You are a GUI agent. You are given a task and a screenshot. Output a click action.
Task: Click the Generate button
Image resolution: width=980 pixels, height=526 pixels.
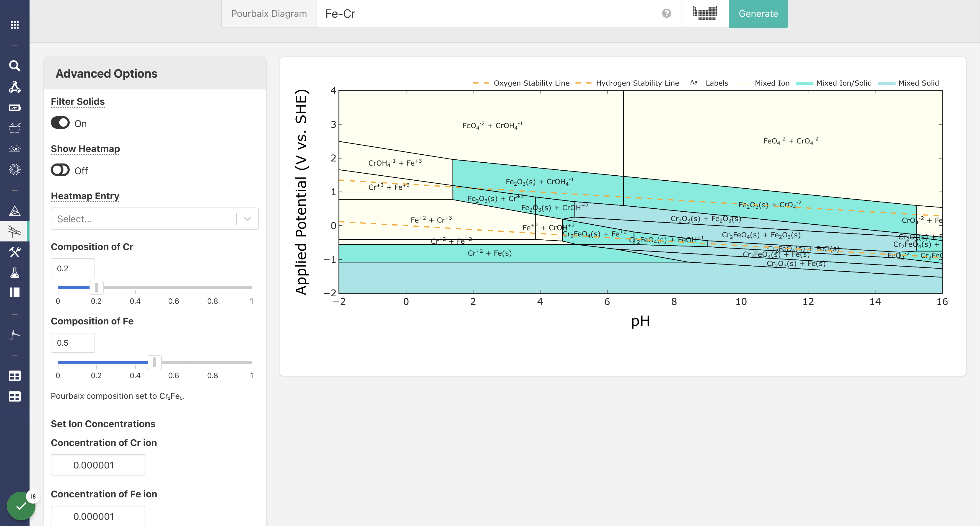(758, 14)
